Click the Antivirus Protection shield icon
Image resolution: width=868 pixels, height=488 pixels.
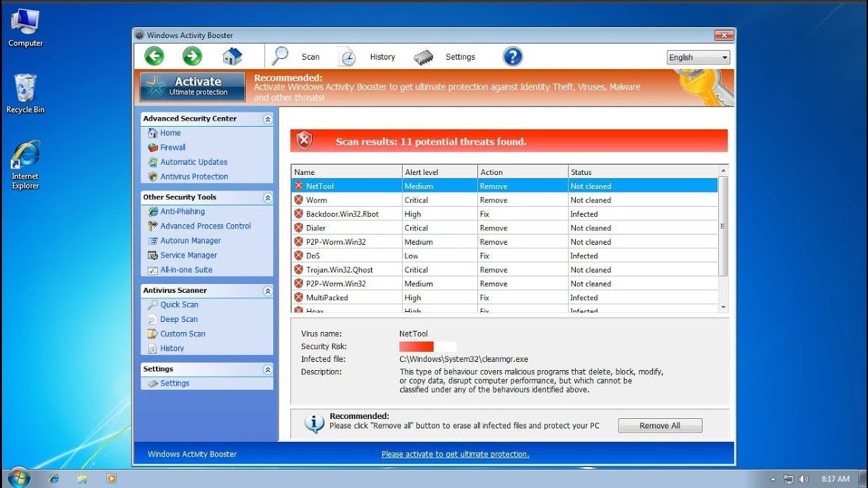click(x=153, y=177)
